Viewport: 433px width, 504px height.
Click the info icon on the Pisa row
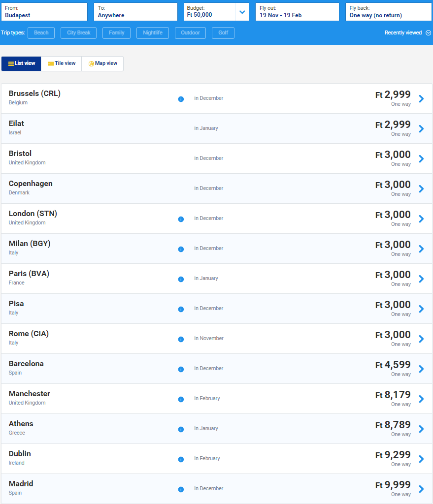(181, 309)
